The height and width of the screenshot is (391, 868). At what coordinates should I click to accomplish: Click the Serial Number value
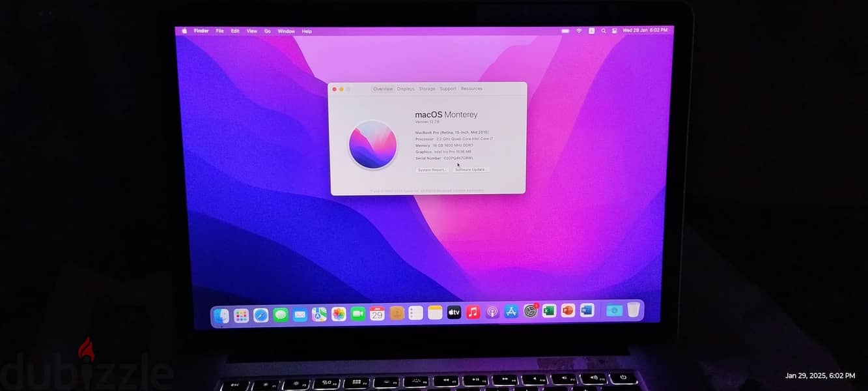coord(458,158)
